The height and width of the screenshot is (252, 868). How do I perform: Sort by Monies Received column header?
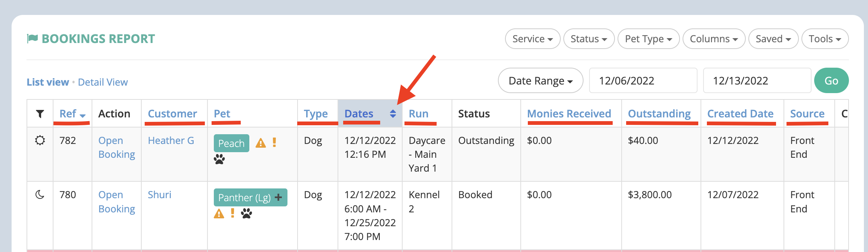[x=569, y=114]
